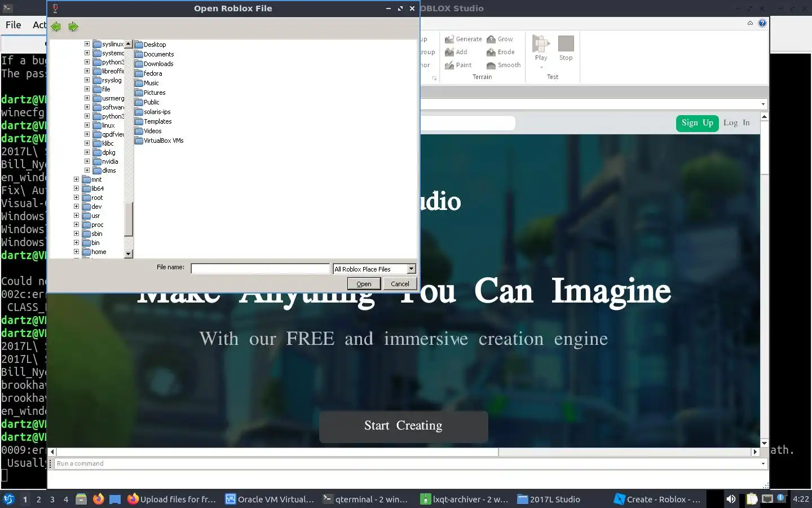Click the green Sign Up button
The width and height of the screenshot is (812, 508).
coord(697,123)
